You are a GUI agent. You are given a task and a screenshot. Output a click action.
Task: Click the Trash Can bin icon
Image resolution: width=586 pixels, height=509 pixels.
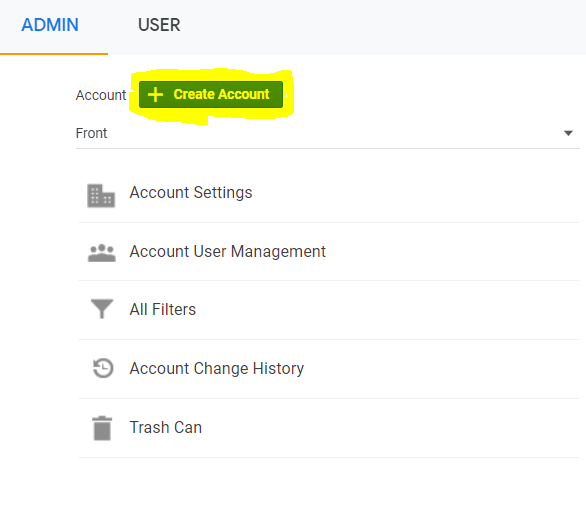click(x=102, y=428)
